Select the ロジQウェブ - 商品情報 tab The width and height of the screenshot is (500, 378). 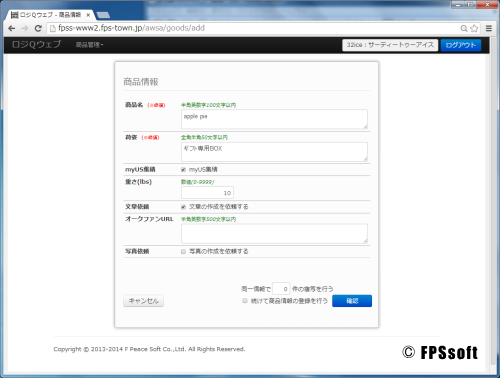[50, 15]
